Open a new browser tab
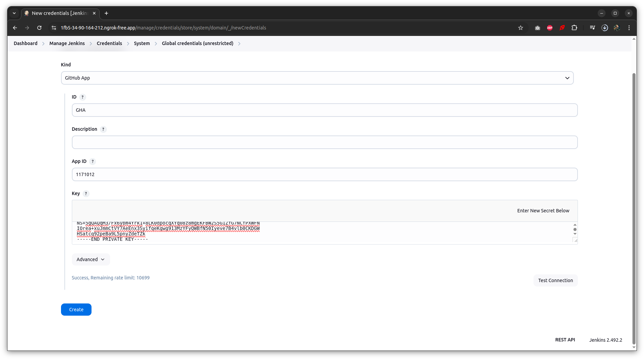This screenshot has width=644, height=359. [x=106, y=13]
